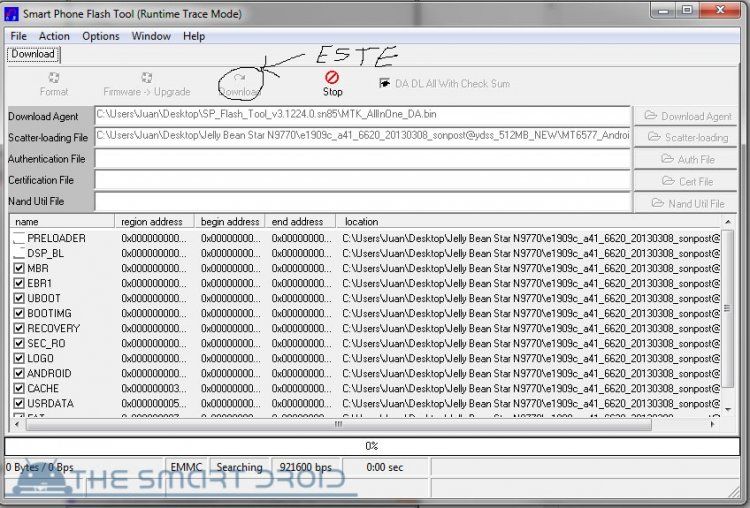
Task: Open folder icon on Nand Util File button
Action: [x=658, y=203]
